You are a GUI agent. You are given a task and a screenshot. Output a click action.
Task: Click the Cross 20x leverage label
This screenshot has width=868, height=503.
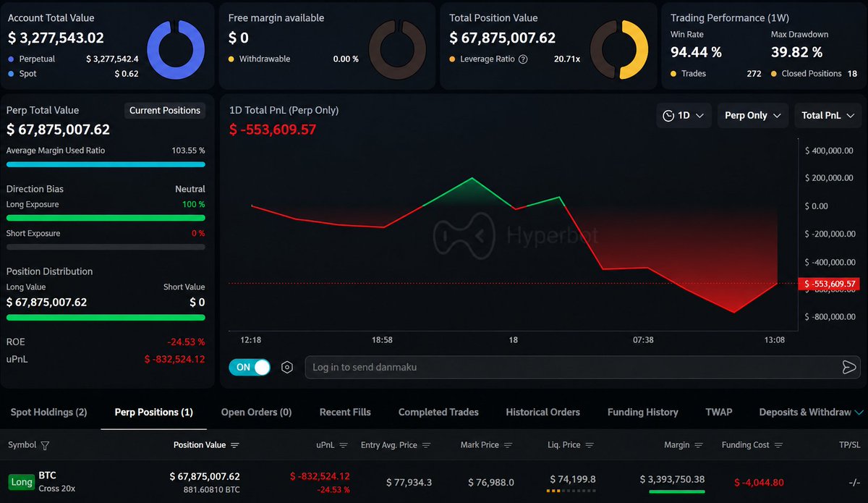point(57,489)
